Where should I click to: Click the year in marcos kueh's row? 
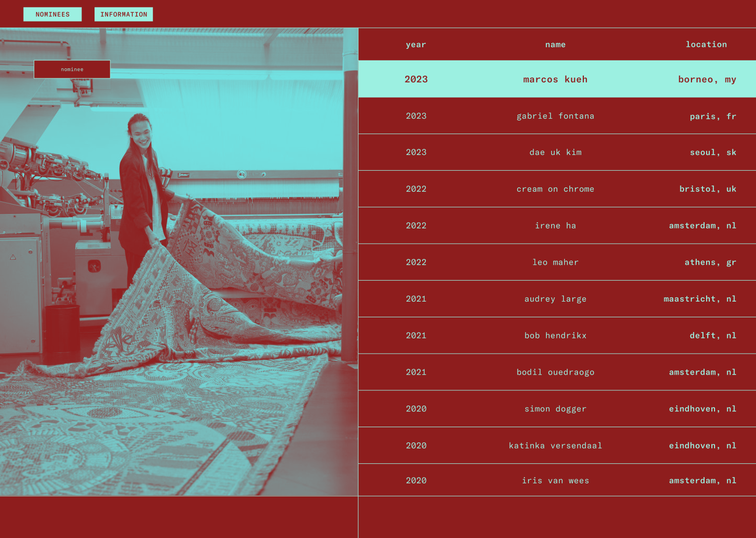pos(416,79)
